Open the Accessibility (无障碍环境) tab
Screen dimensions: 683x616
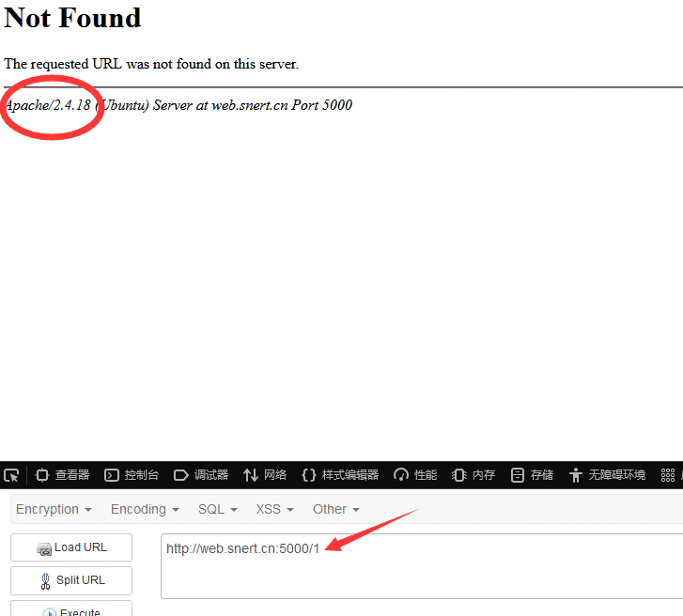coord(607,475)
